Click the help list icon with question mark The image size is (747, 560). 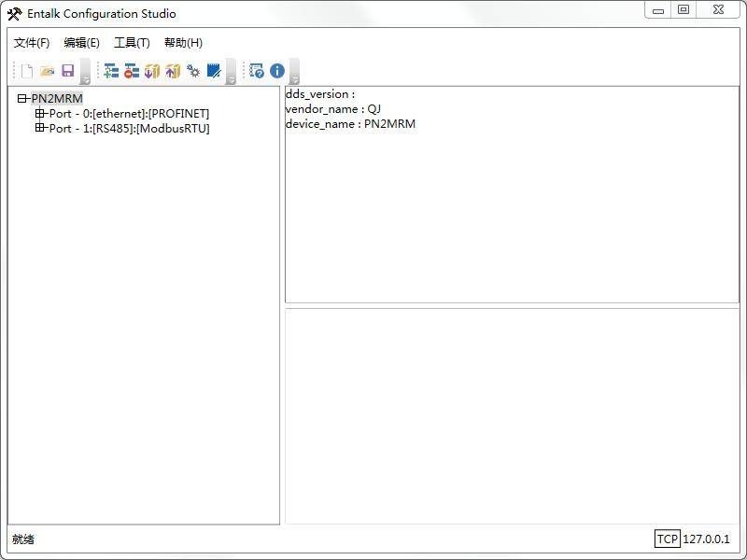(x=256, y=72)
